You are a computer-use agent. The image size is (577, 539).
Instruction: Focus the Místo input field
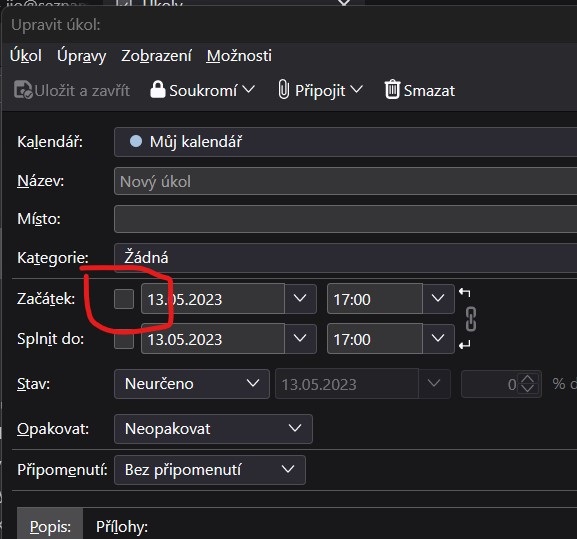(x=346, y=219)
